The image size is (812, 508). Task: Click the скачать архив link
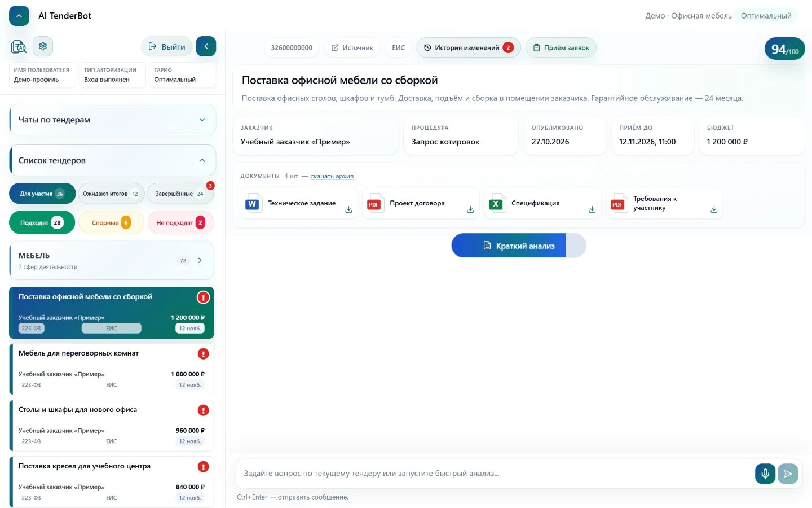point(332,176)
